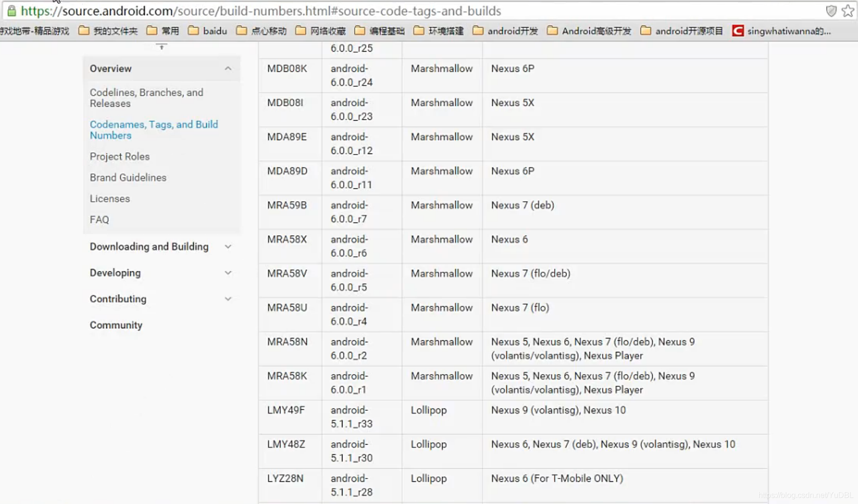
Task: Bookmark page with the star icon
Action: (x=848, y=11)
